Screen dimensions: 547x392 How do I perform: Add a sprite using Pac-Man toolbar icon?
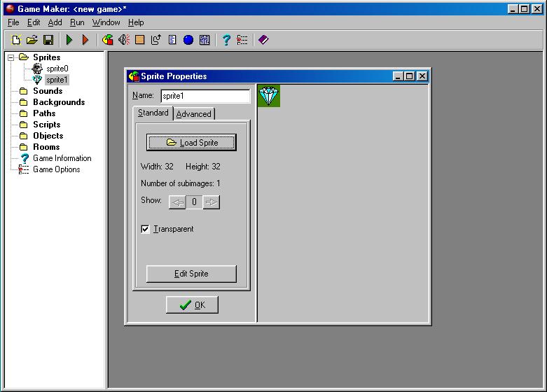(x=108, y=40)
